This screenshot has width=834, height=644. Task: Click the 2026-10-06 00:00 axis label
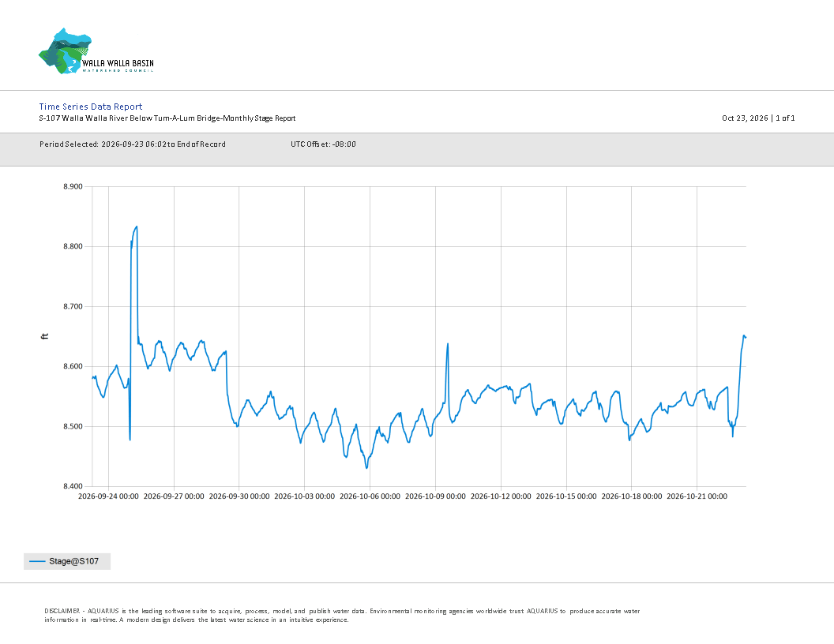[x=370, y=496]
